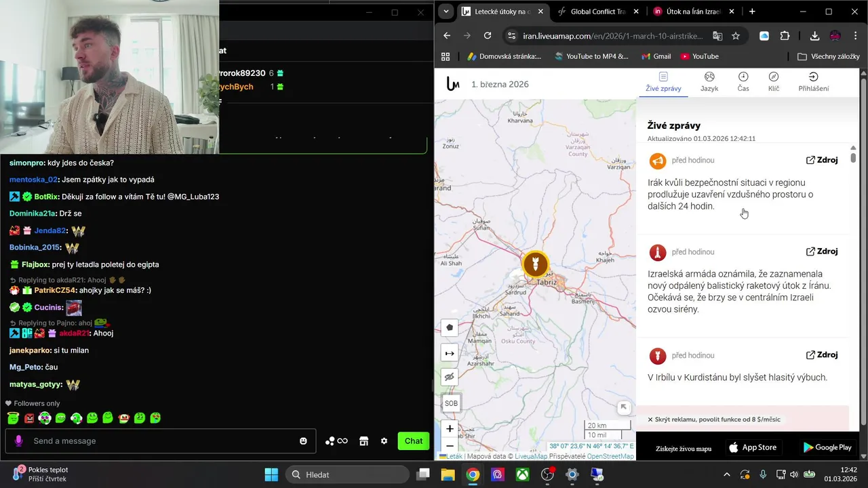868x488 pixels.
Task: Click the red rocket icon of Izraelská armáda news
Action: coord(657,252)
